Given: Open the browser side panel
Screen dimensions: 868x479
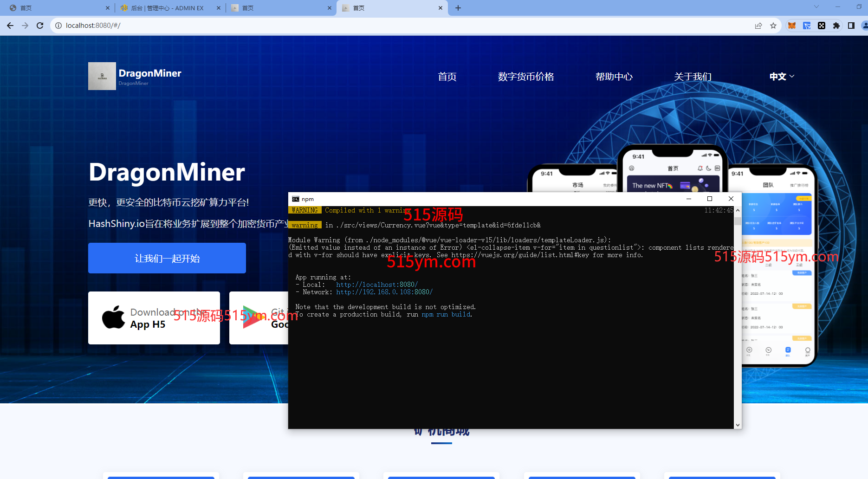Looking at the screenshot, I should coord(851,26).
